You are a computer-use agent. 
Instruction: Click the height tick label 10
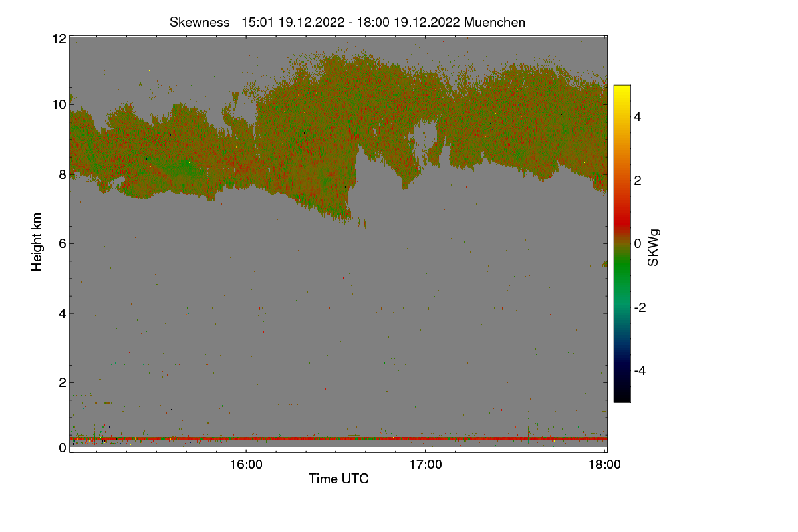[x=59, y=104]
